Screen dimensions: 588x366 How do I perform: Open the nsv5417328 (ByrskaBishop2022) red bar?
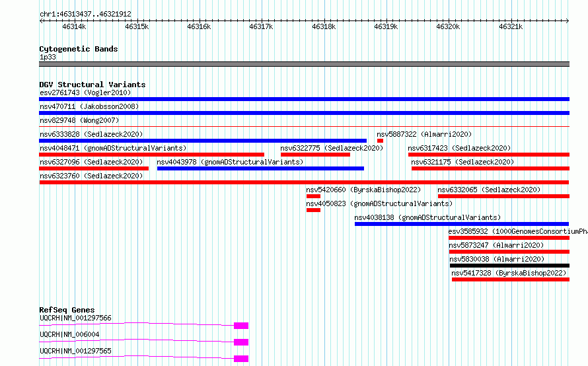click(511, 279)
